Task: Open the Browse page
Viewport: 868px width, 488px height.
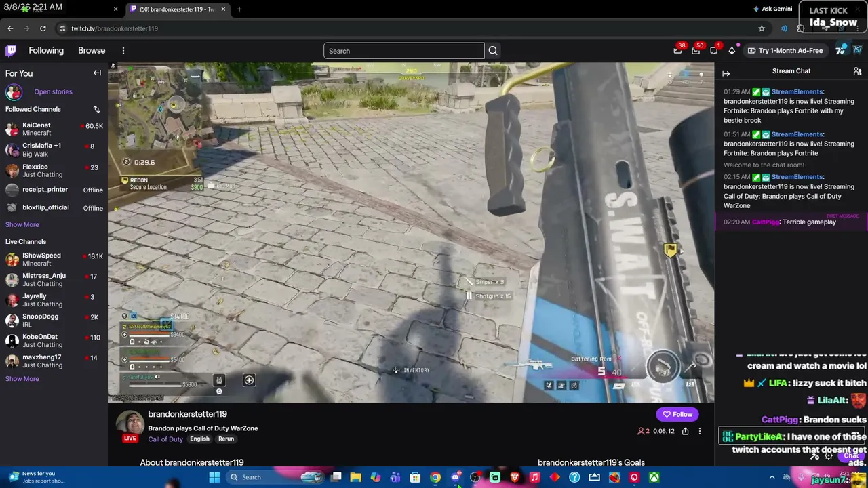Action: pyautogui.click(x=92, y=51)
